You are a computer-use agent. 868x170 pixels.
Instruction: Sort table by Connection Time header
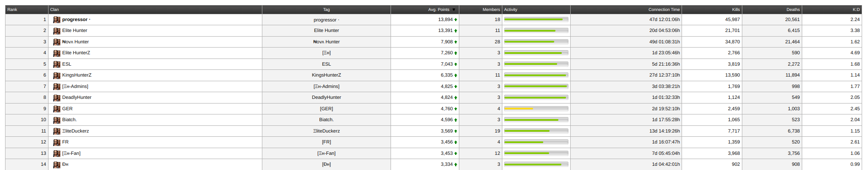(x=664, y=9)
